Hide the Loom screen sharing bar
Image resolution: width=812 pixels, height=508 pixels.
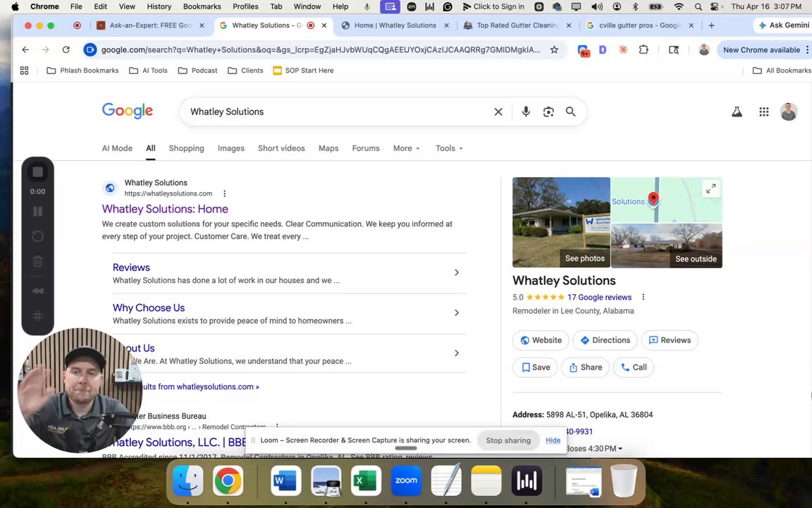tap(553, 440)
